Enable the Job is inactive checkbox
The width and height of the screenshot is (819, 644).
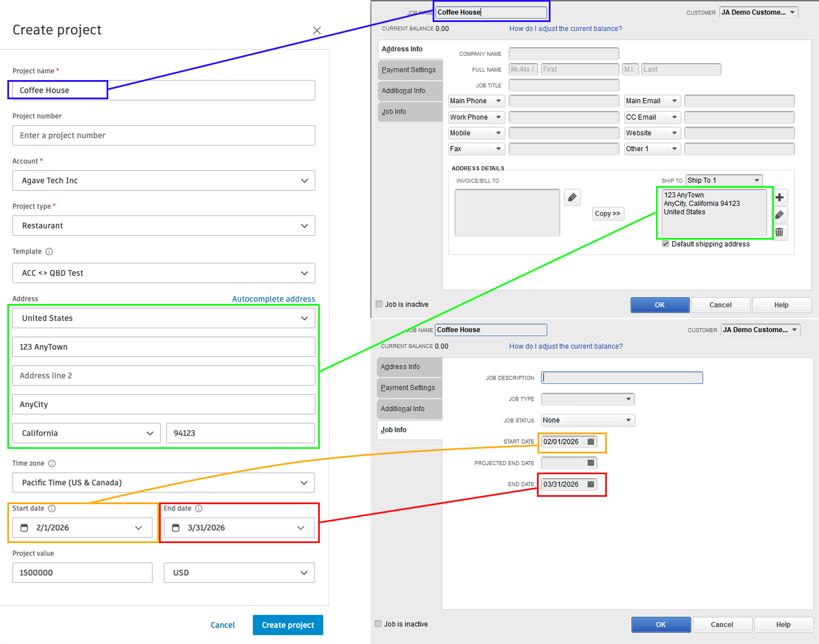coord(379,304)
